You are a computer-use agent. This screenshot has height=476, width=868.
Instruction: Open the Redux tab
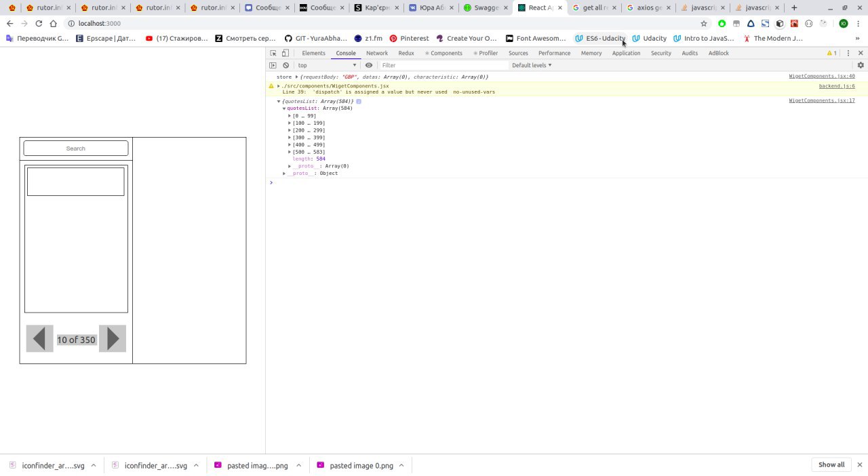[406, 53]
